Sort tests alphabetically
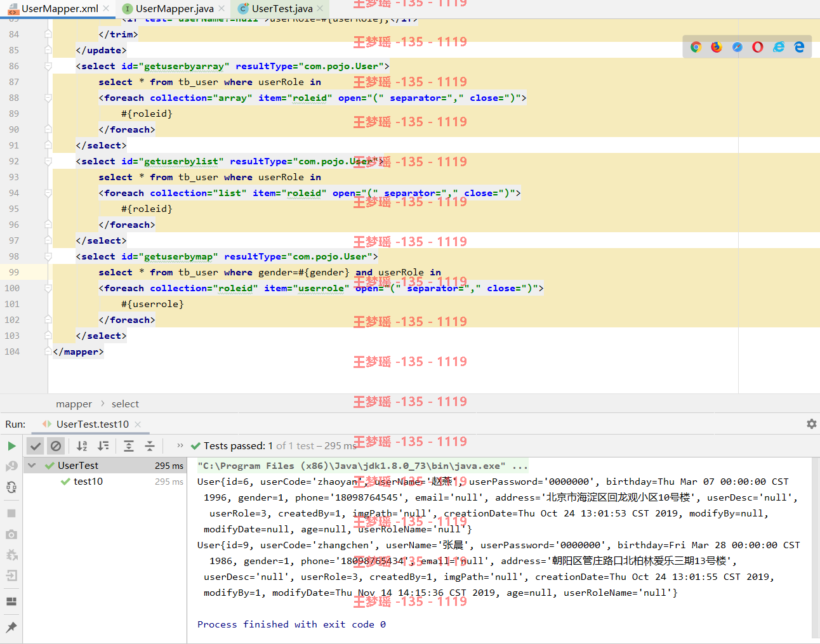 [x=82, y=446]
